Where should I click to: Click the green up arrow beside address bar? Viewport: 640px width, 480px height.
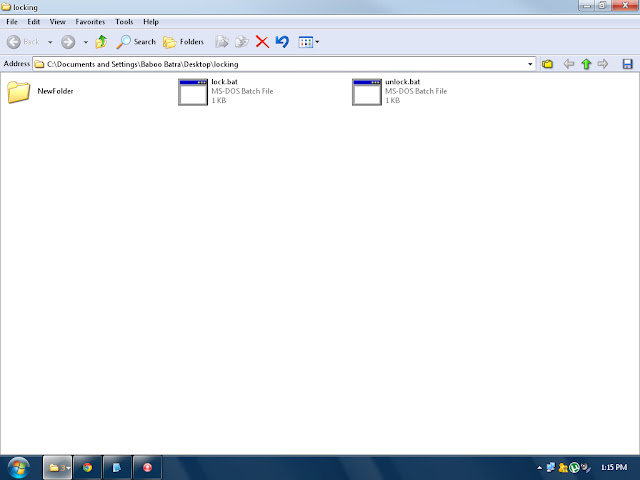(x=586, y=64)
